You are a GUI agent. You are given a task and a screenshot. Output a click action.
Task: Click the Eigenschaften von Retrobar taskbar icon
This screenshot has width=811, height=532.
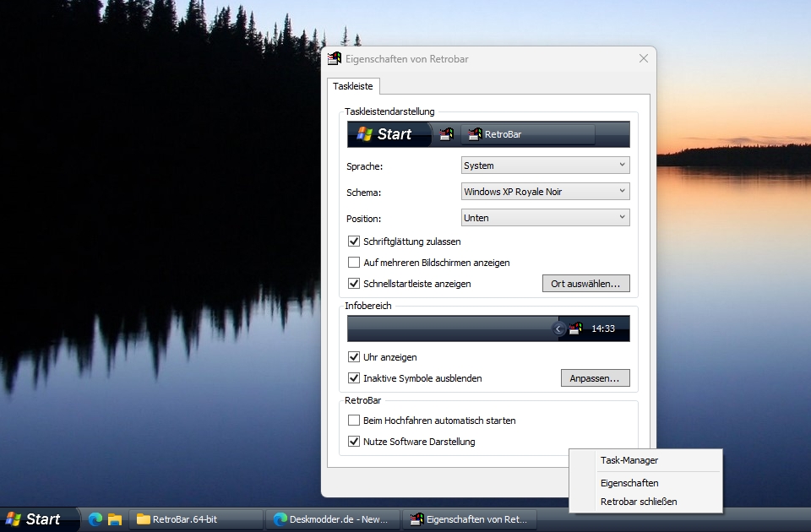point(469,519)
